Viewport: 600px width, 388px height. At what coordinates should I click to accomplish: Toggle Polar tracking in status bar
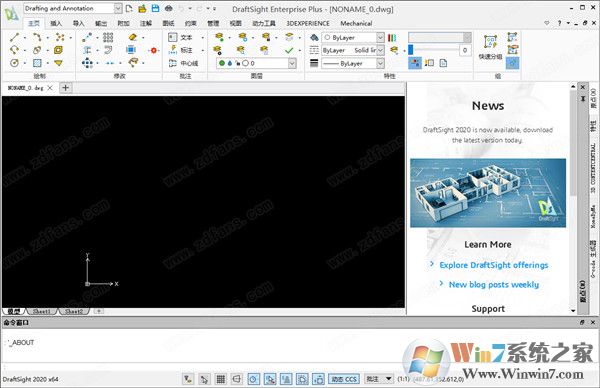coord(254,379)
